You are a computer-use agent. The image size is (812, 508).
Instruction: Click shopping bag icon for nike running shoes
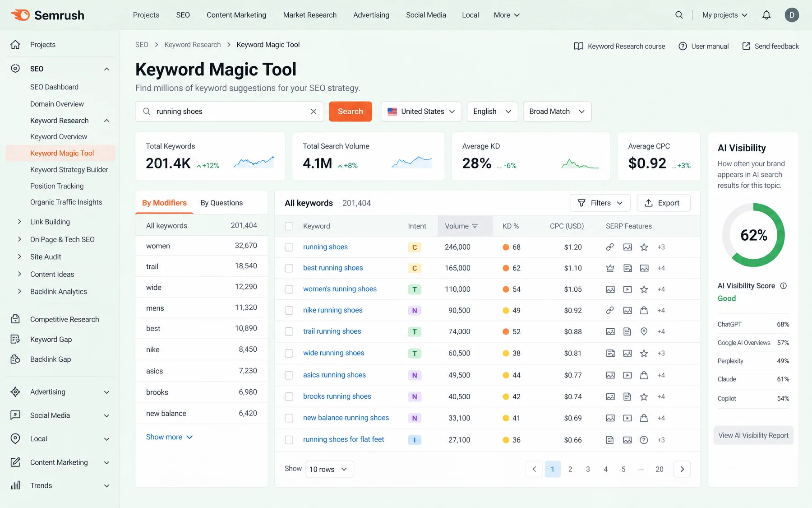tap(644, 310)
